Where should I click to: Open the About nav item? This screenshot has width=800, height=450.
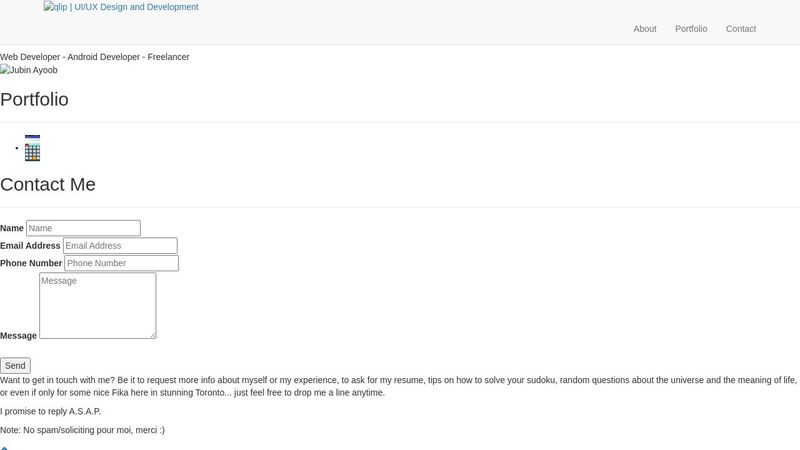coord(645,29)
